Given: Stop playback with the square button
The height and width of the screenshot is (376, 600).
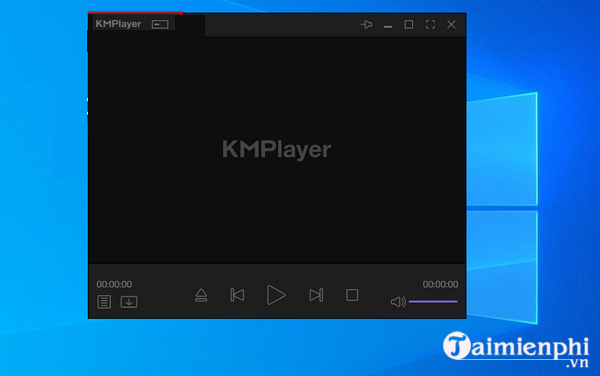Looking at the screenshot, I should 352,295.
